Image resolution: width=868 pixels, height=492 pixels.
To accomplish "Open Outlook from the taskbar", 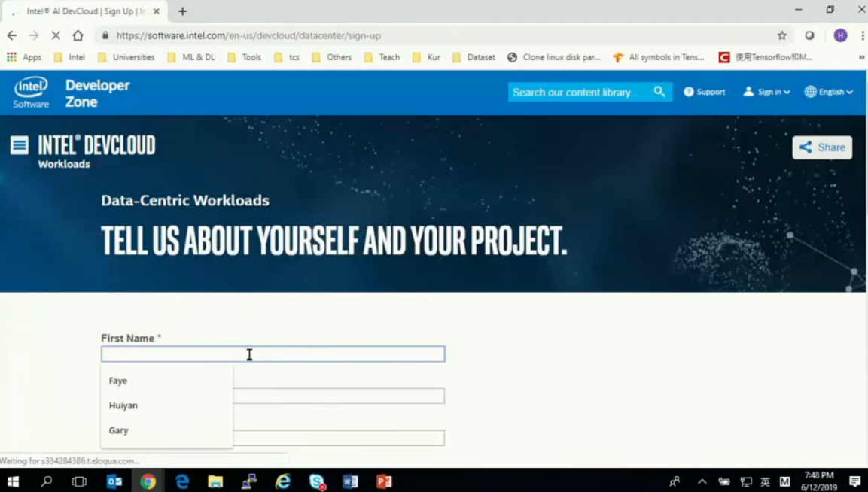I will coord(114,481).
